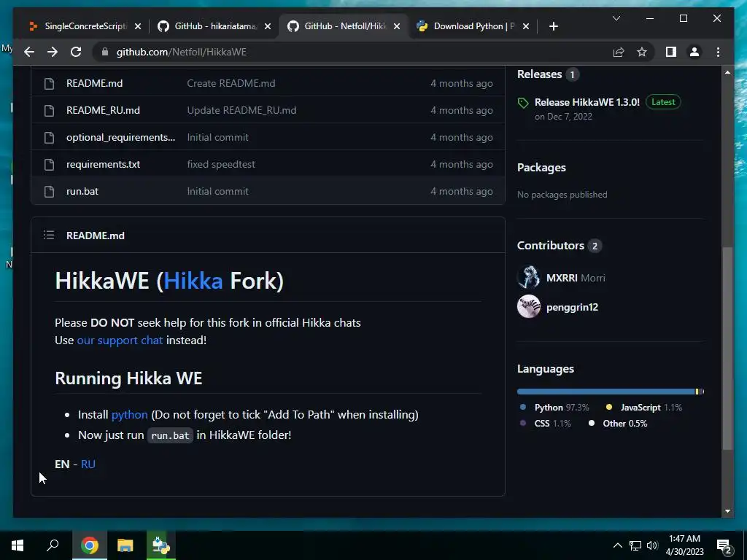The width and height of the screenshot is (747, 560).
Task: Switch to Download Python tab
Action: (472, 26)
